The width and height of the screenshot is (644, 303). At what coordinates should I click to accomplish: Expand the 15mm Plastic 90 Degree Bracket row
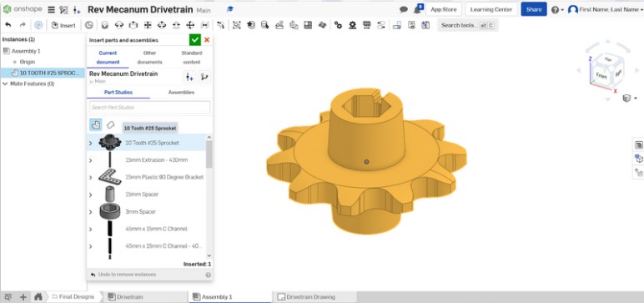[x=90, y=178]
